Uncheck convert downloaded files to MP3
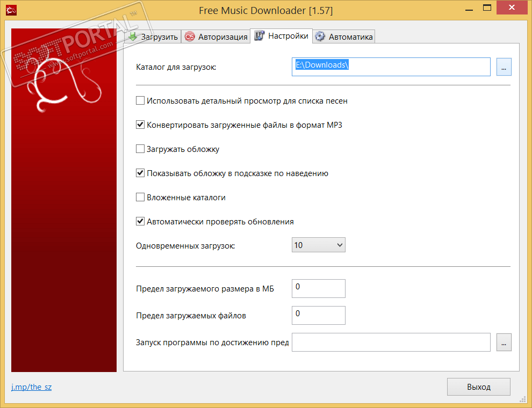 [x=140, y=125]
